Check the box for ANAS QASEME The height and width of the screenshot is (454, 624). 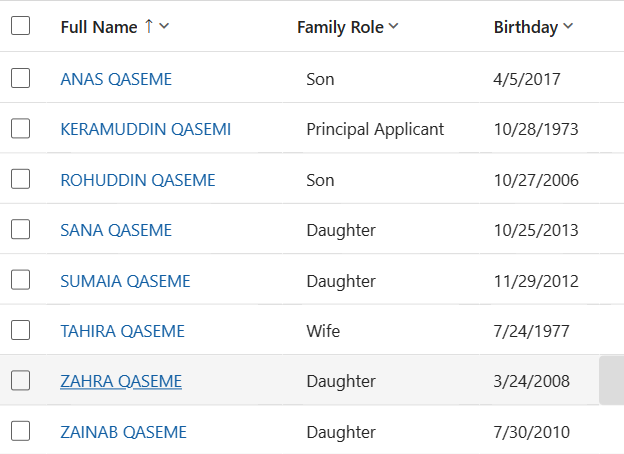pos(20,78)
